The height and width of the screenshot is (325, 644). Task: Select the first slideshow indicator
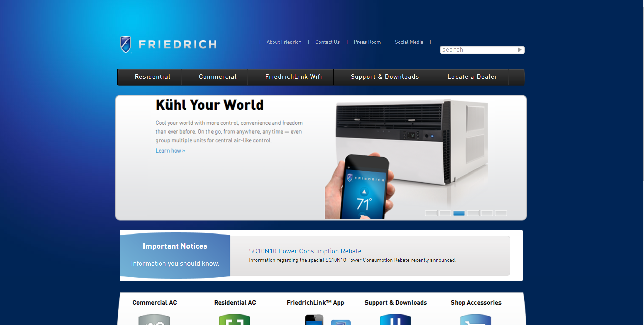(431, 213)
